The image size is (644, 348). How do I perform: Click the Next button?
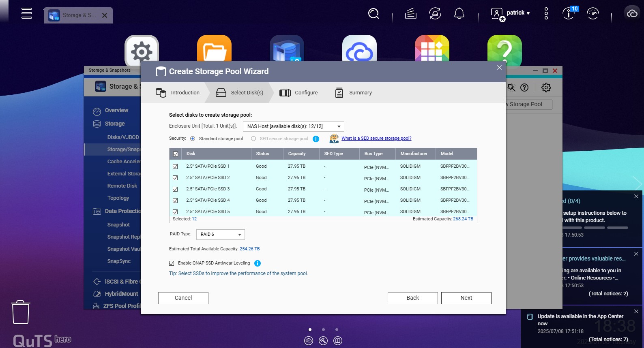[x=466, y=298]
